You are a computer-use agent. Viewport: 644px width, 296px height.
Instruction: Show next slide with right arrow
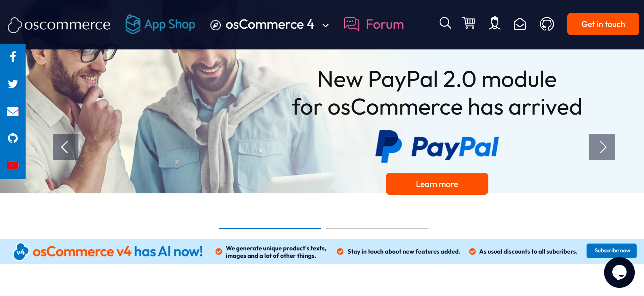[602, 147]
